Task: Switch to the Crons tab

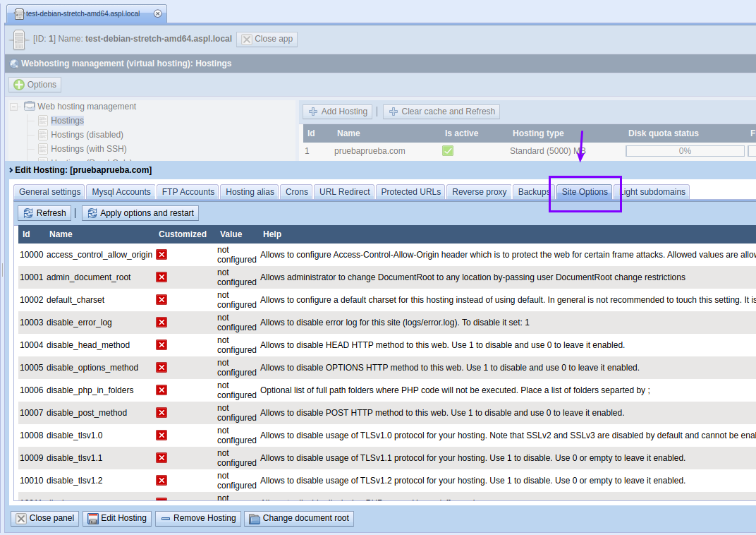Action: point(296,192)
